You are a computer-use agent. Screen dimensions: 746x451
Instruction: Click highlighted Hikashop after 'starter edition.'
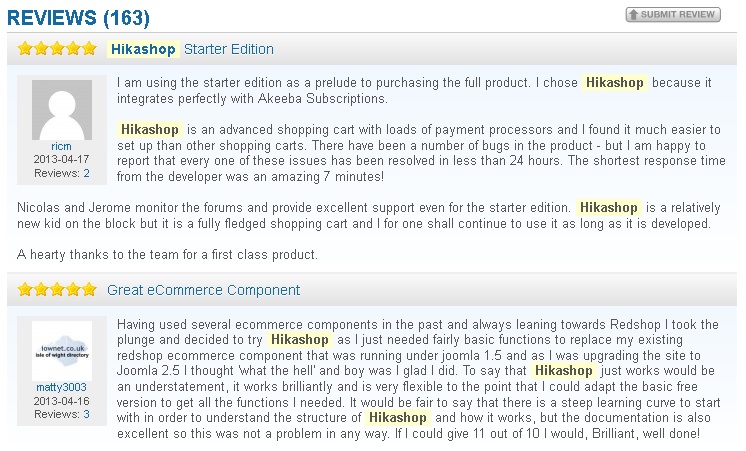609,208
